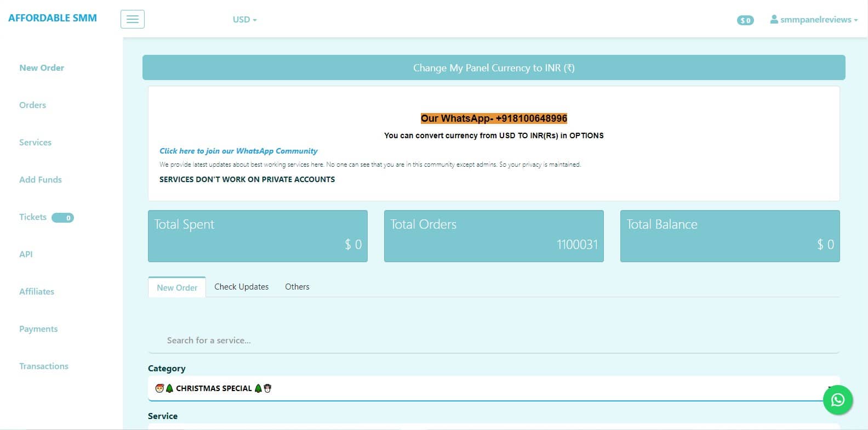
Task: Open the Orders sidebar page
Action: [32, 105]
